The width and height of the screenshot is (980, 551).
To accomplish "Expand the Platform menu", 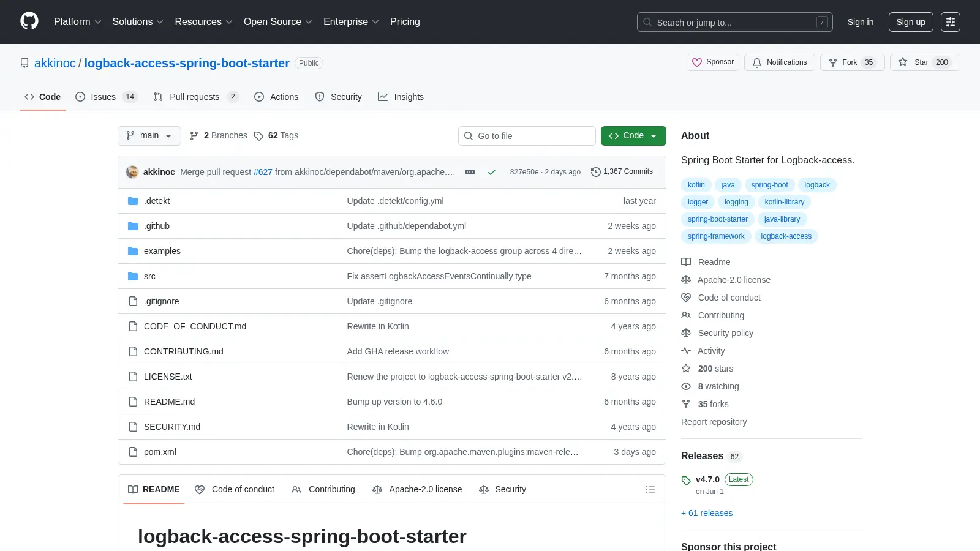I will click(x=78, y=22).
